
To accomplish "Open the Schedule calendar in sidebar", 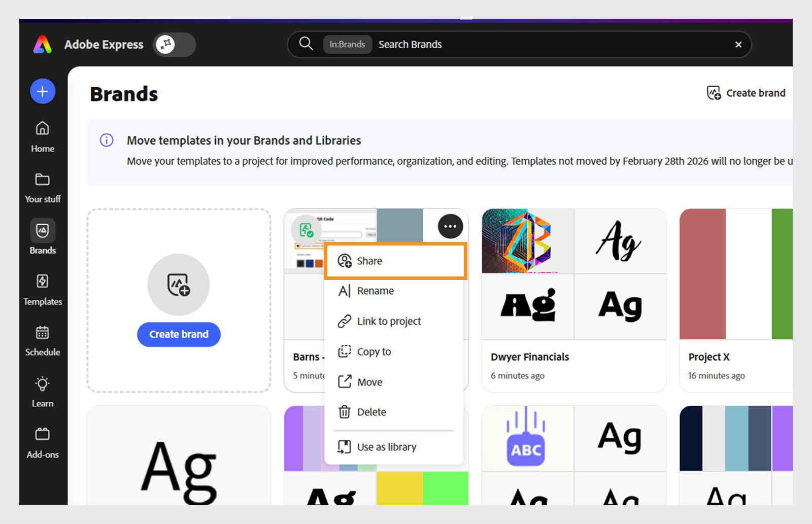I will pyautogui.click(x=43, y=341).
